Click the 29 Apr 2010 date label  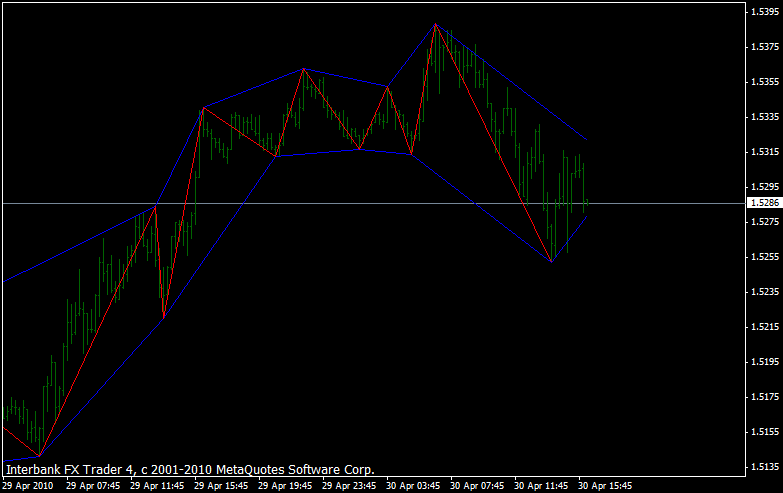[x=27, y=486]
